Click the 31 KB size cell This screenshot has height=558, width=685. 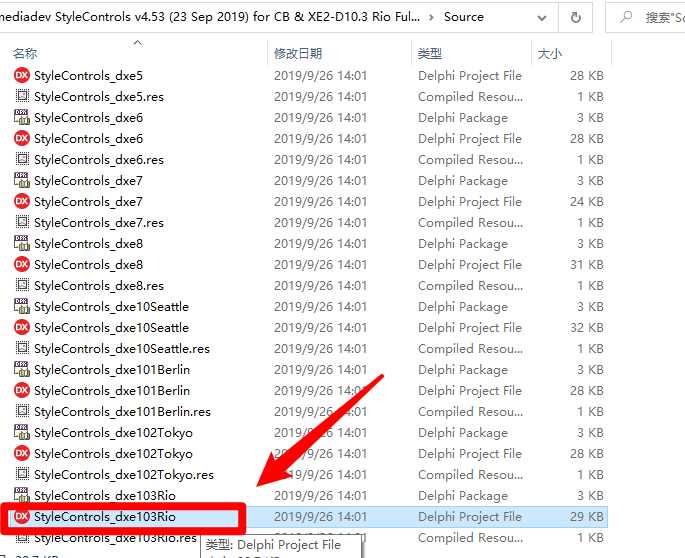tap(586, 264)
